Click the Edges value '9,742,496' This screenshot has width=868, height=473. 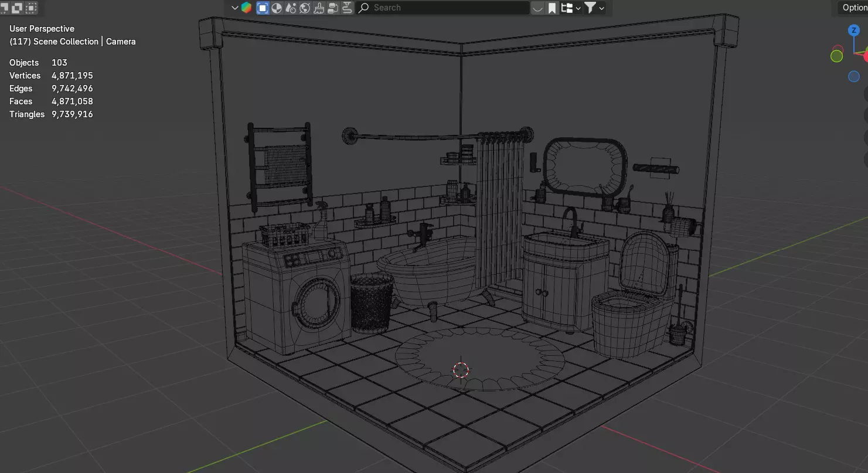point(72,89)
